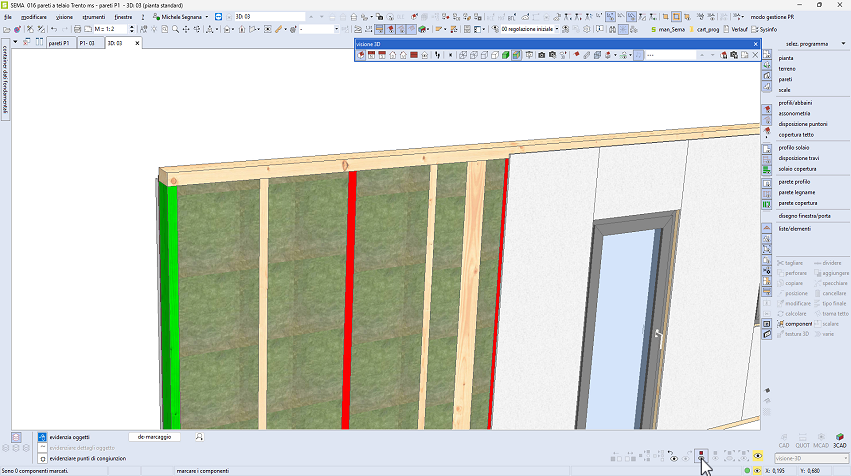Enable 'evidenzia oggetti' option
Image resolution: width=851 pixels, height=476 pixels.
[x=42, y=437]
